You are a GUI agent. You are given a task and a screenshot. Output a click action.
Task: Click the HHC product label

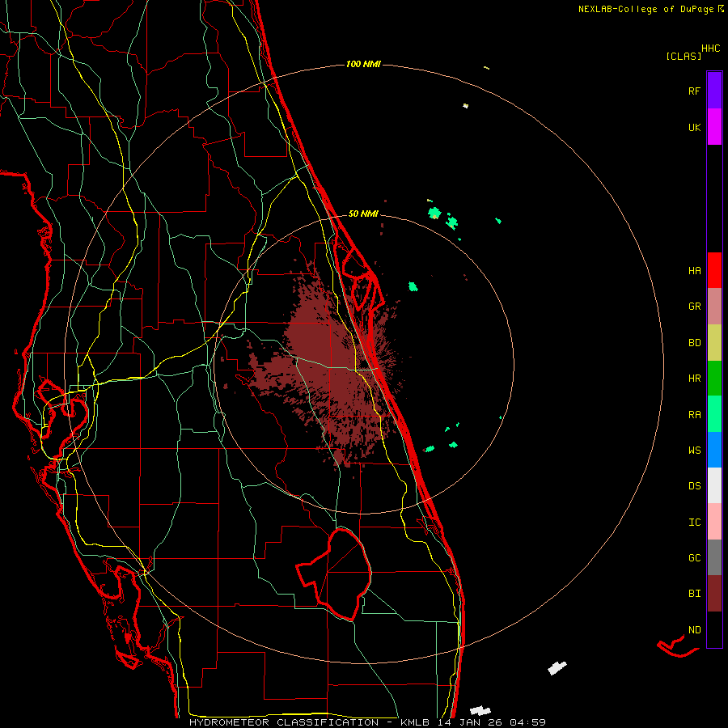[711, 49]
